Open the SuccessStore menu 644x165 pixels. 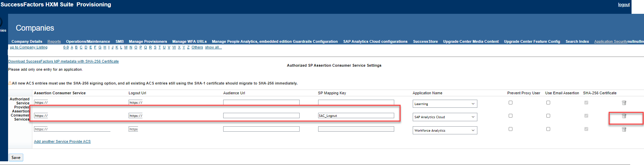pos(426,41)
